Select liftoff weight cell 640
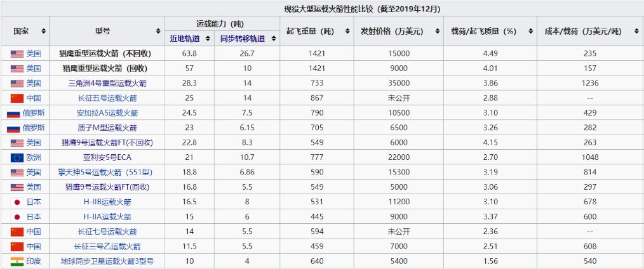 click(317, 261)
